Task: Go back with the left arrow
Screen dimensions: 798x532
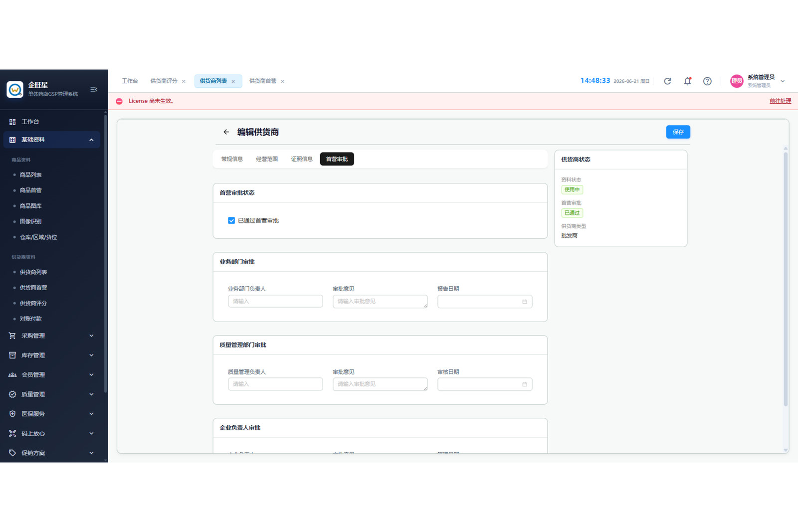Action: click(x=226, y=132)
